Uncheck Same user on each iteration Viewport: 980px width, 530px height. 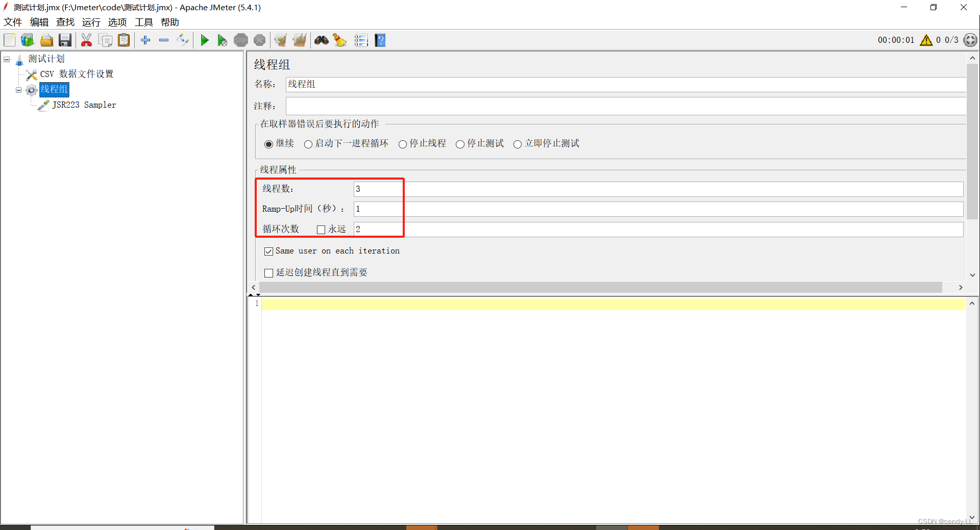click(x=269, y=251)
